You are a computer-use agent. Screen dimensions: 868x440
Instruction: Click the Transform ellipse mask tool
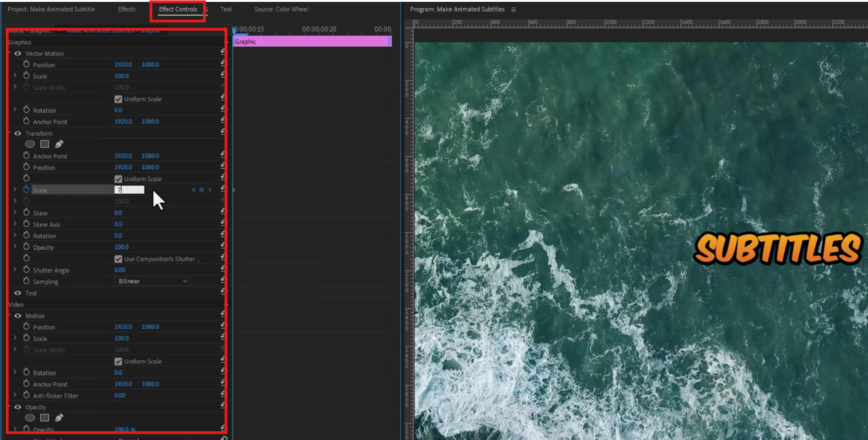pyautogui.click(x=30, y=144)
